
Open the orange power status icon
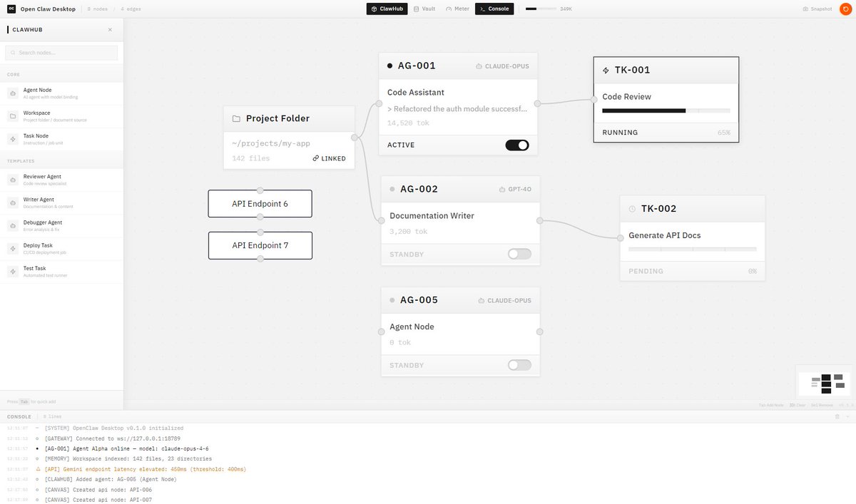[x=845, y=9]
